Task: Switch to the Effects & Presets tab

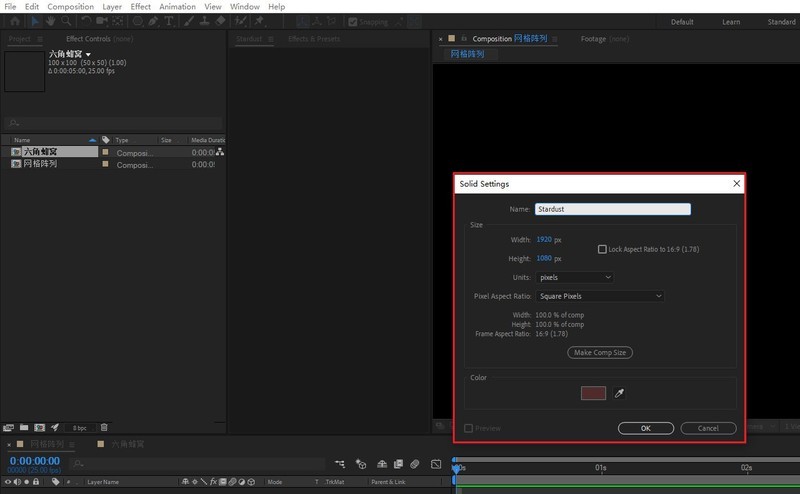Action: [313, 39]
